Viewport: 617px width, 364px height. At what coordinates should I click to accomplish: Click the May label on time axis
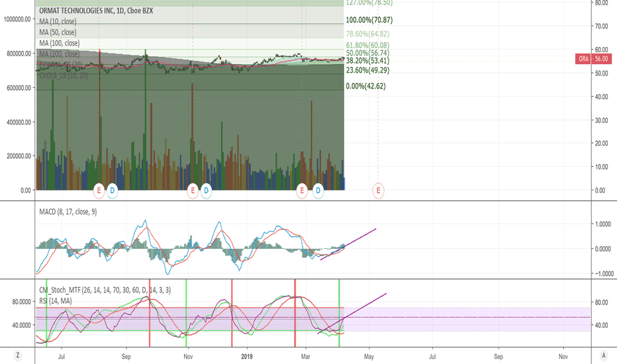(x=369, y=357)
